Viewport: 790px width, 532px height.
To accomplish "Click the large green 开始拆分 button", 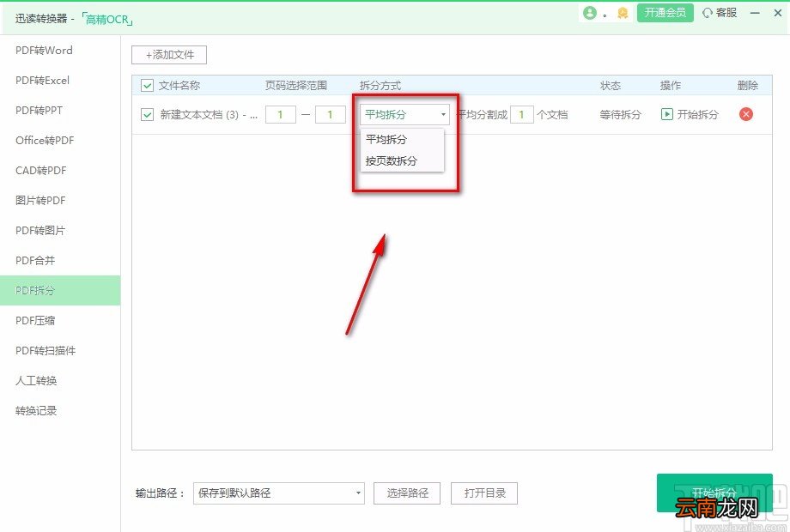I will [714, 493].
